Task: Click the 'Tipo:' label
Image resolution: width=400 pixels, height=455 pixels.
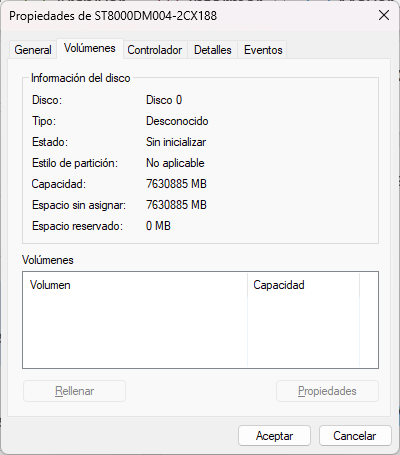Action: coord(44,121)
